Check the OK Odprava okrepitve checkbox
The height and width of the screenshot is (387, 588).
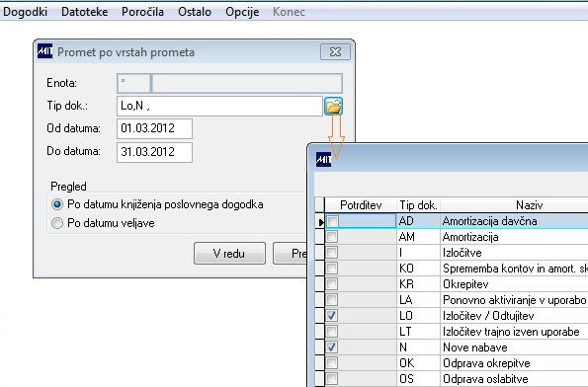click(x=332, y=362)
